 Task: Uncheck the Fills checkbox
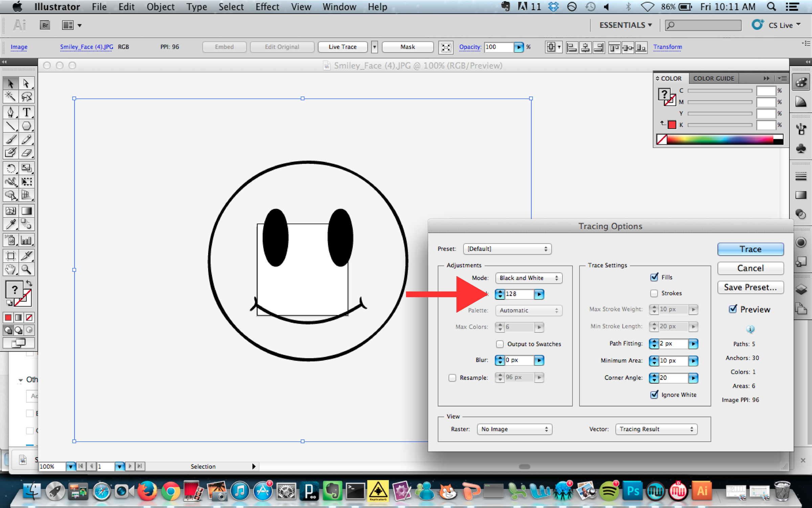(654, 277)
